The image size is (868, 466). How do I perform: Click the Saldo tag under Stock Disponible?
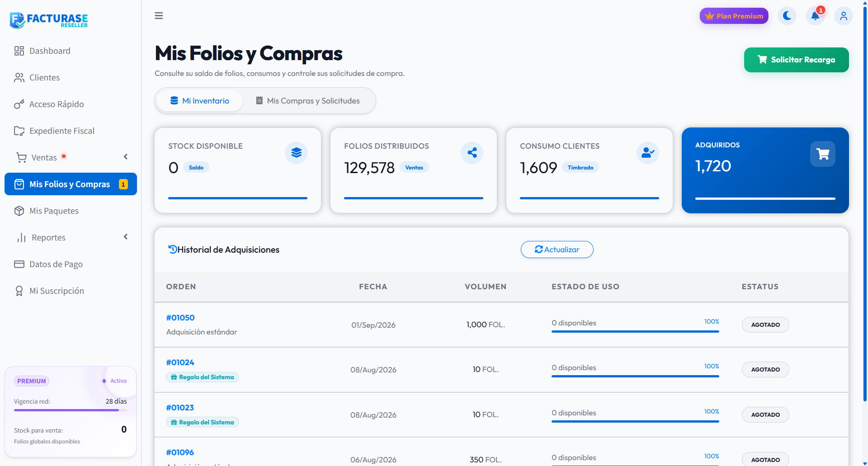click(196, 167)
